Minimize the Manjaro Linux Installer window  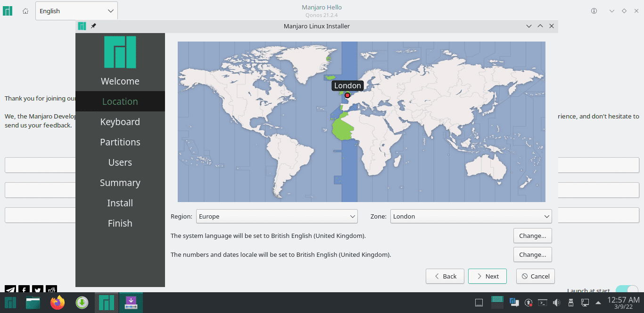click(x=529, y=26)
